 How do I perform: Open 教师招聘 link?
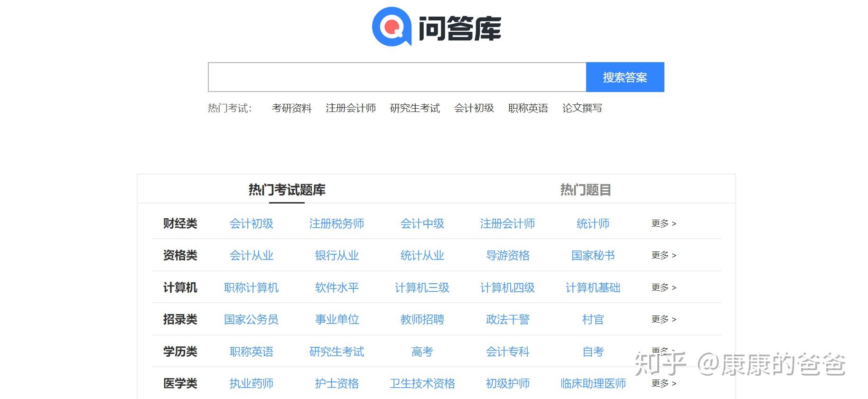422,319
